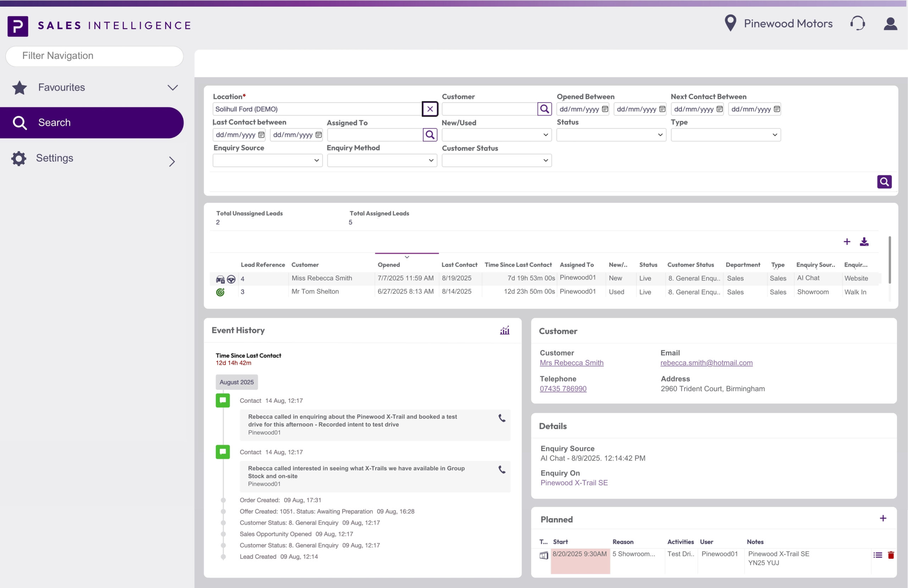Viewport: 908px width, 588px height.
Task: Click the headset support icon
Action: tap(857, 24)
